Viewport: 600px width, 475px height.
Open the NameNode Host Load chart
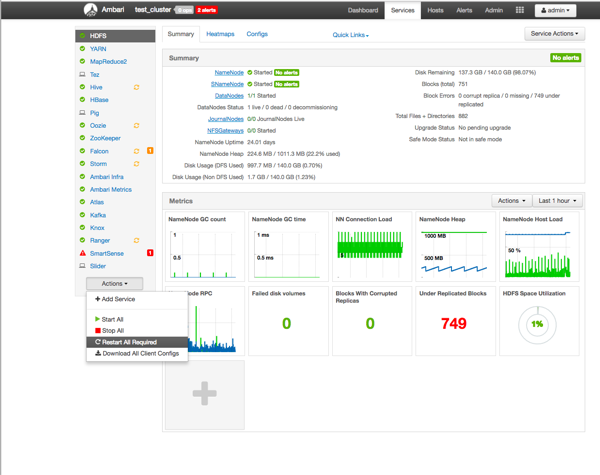coord(539,246)
